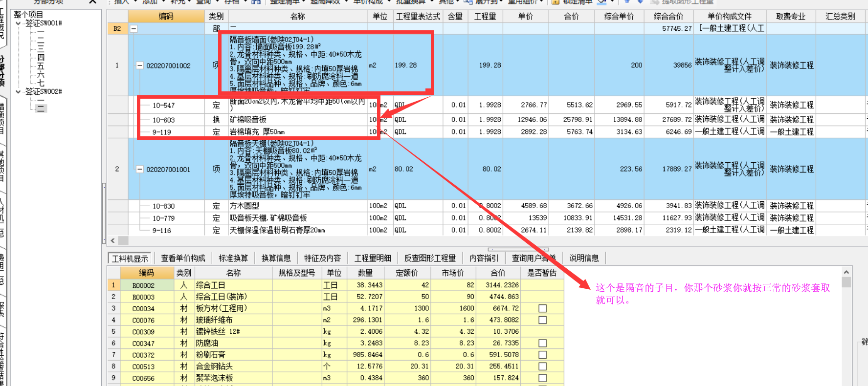Select quota row 10-547
The image size is (868, 386).
[163, 105]
